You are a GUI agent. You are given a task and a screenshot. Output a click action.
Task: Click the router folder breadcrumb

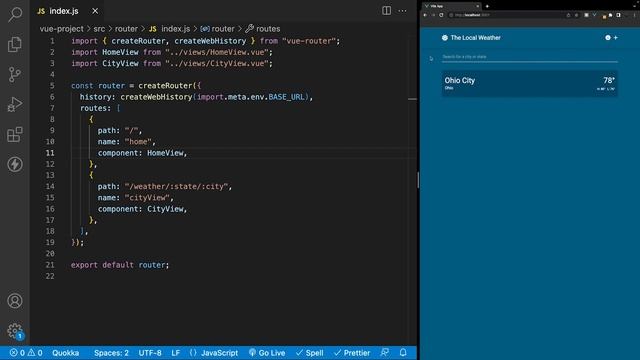pos(126,29)
